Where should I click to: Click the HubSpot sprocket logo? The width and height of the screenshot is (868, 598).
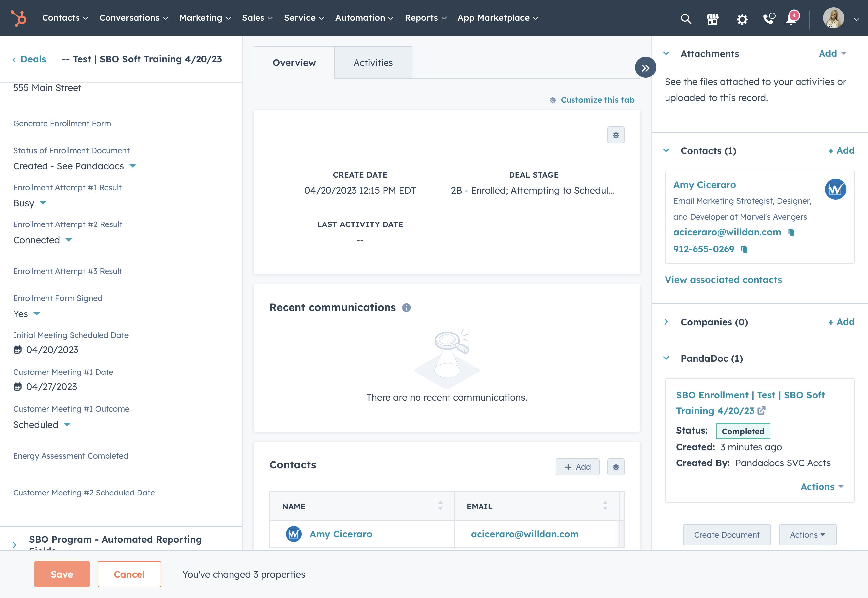point(18,18)
